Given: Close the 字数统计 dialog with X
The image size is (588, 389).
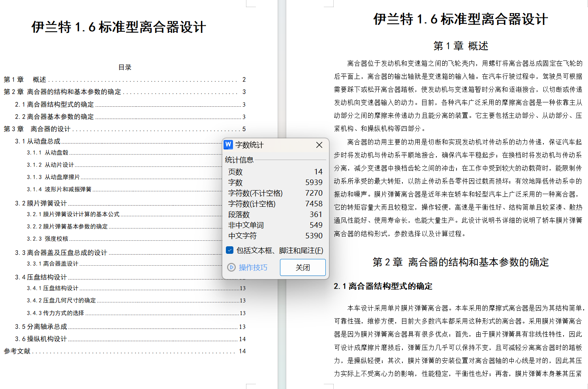Looking at the screenshot, I should (319, 145).
